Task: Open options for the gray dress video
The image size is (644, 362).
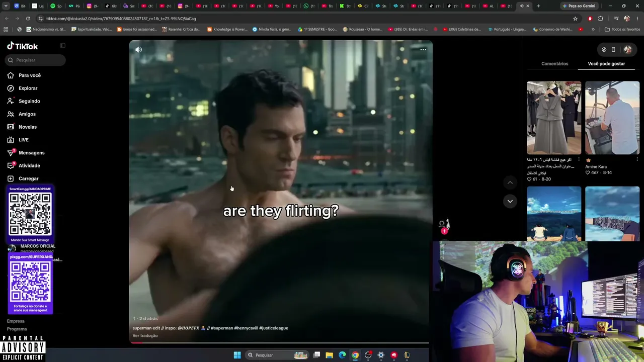Action: click(x=579, y=159)
